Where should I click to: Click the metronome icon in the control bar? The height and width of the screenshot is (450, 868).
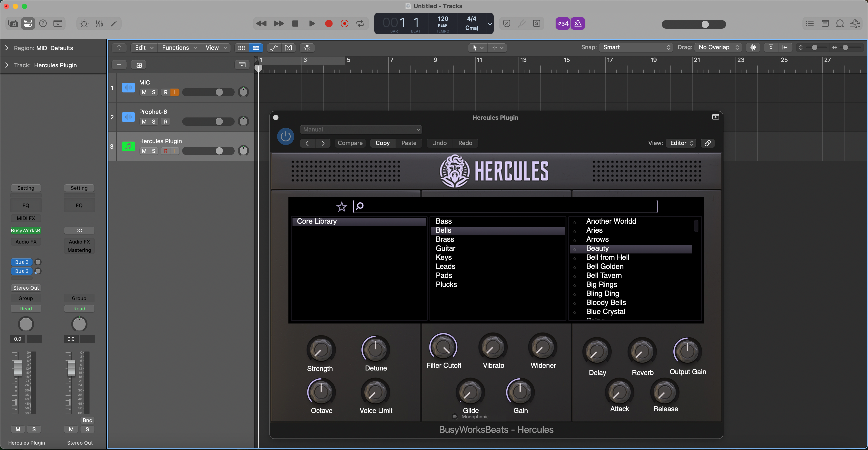578,23
